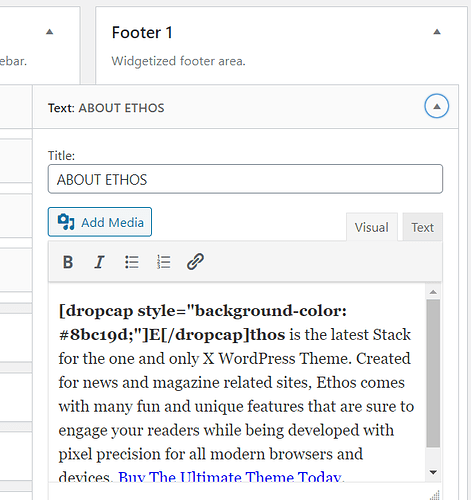Screen dimensions: 471x500
Task: Collapse the Footer 1 widget area
Action: click(437, 32)
